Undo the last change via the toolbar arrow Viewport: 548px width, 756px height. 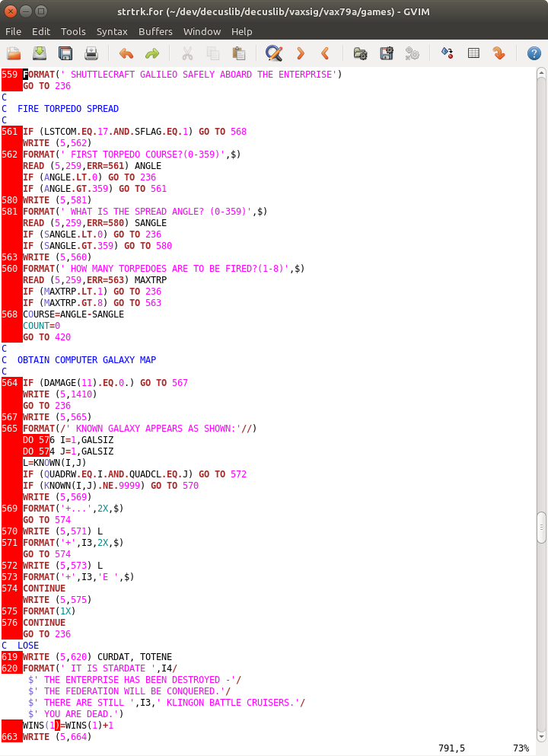126,53
